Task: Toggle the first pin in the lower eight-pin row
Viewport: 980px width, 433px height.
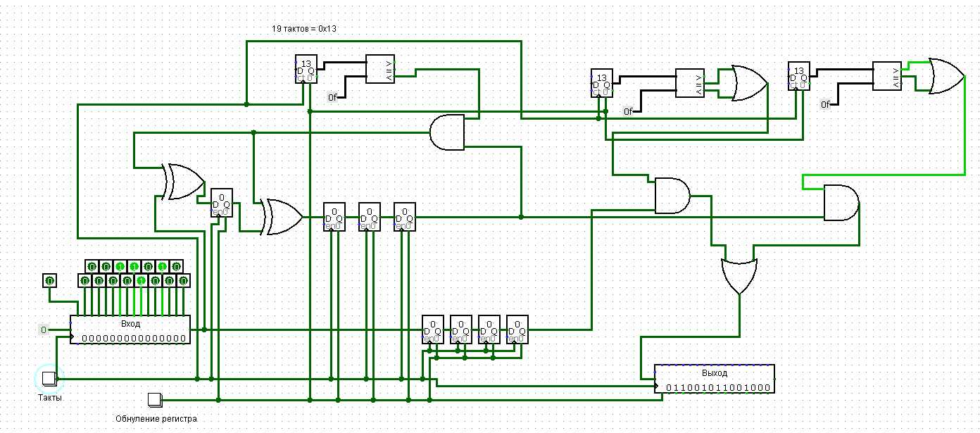Action: click(84, 280)
